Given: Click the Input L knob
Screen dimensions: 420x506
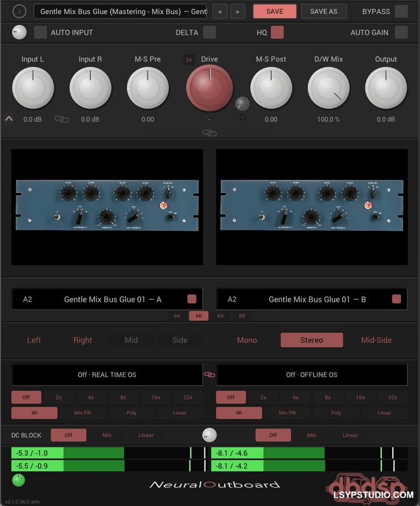Looking at the screenshot, I should coord(33,88).
